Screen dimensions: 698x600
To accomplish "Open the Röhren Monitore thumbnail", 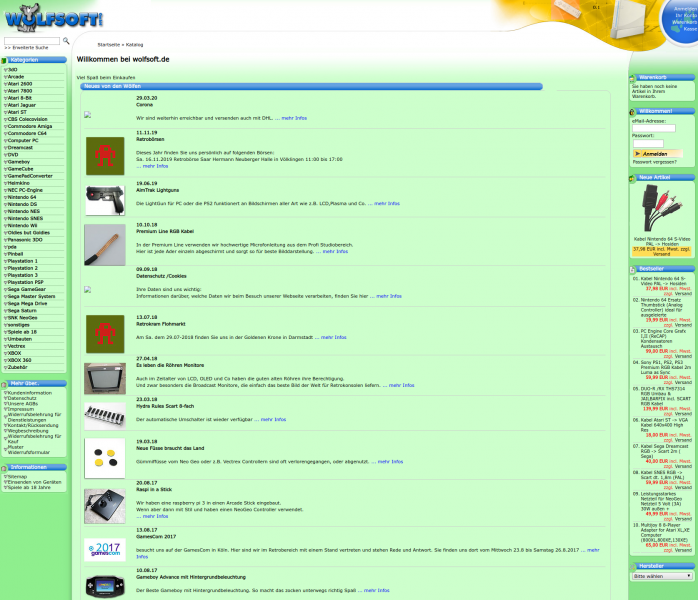I will click(105, 379).
